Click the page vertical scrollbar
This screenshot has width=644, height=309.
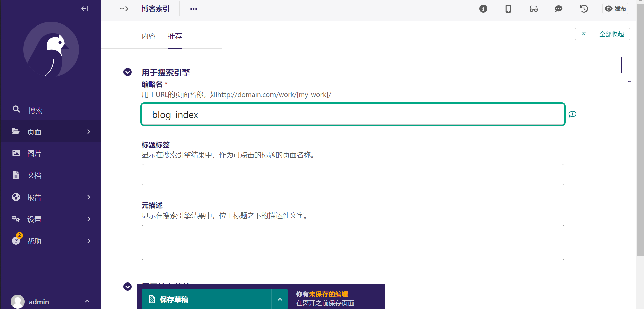click(x=640, y=131)
